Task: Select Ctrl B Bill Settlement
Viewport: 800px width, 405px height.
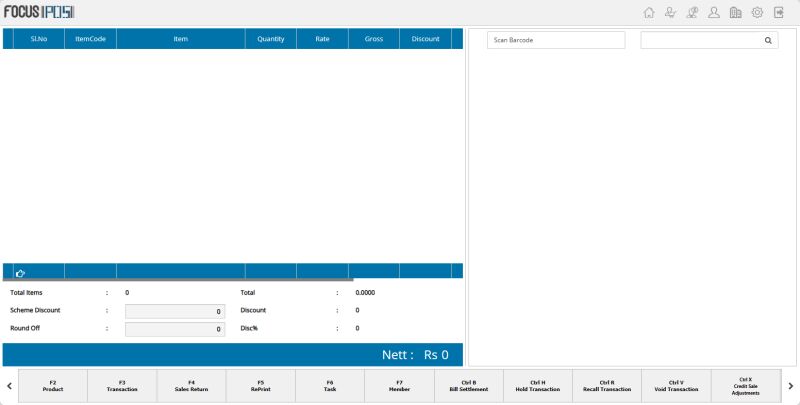Action: [468, 385]
